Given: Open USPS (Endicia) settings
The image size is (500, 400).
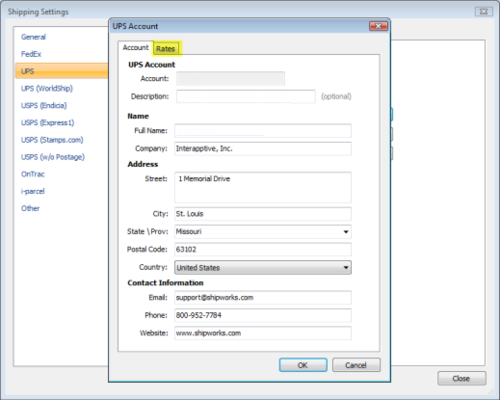Looking at the screenshot, I should (44, 106).
